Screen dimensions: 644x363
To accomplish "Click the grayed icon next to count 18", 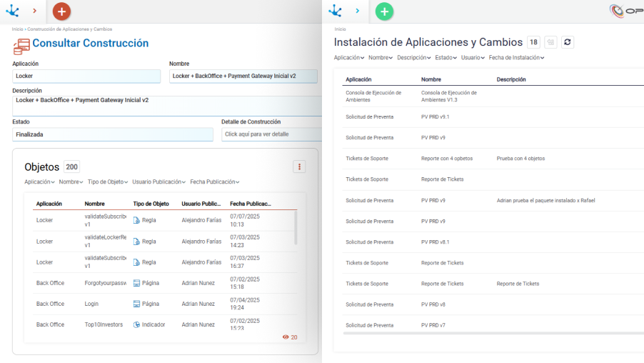I will 550,42.
